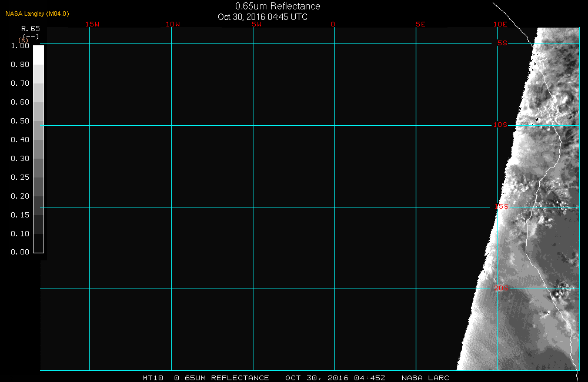Click the '0' longitude label
This screenshot has height=382, width=588.
(x=333, y=24)
